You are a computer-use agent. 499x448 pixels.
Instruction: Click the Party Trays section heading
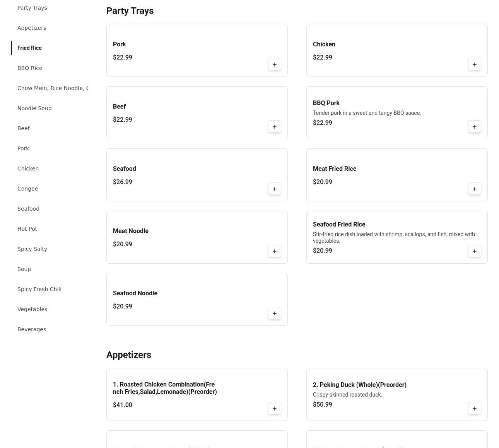coord(130,11)
